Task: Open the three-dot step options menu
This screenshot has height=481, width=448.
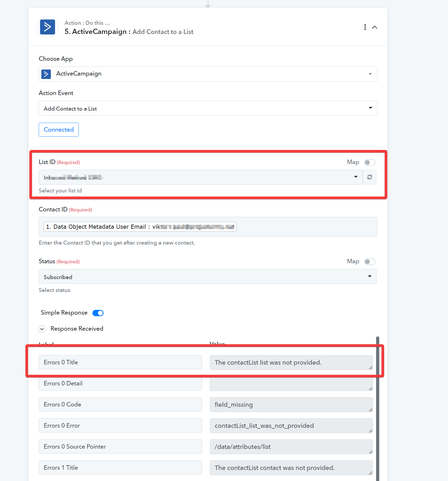Action: 365,27
